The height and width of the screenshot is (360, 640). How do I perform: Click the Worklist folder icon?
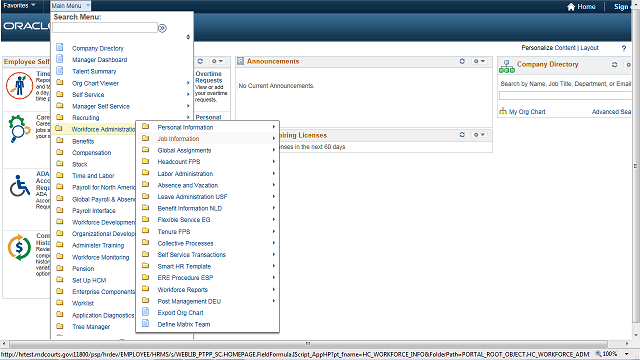(x=60, y=302)
